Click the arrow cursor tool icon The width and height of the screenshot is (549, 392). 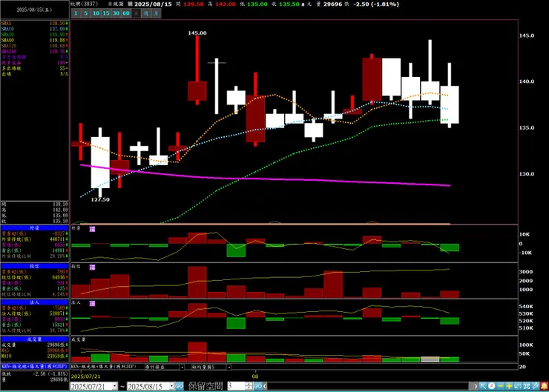[483, 386]
